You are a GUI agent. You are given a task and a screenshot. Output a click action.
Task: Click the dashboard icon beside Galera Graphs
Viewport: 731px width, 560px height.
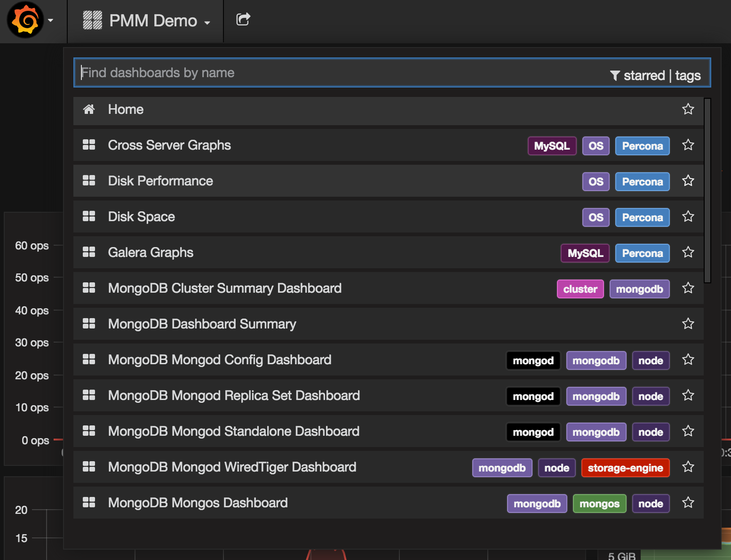tap(89, 252)
